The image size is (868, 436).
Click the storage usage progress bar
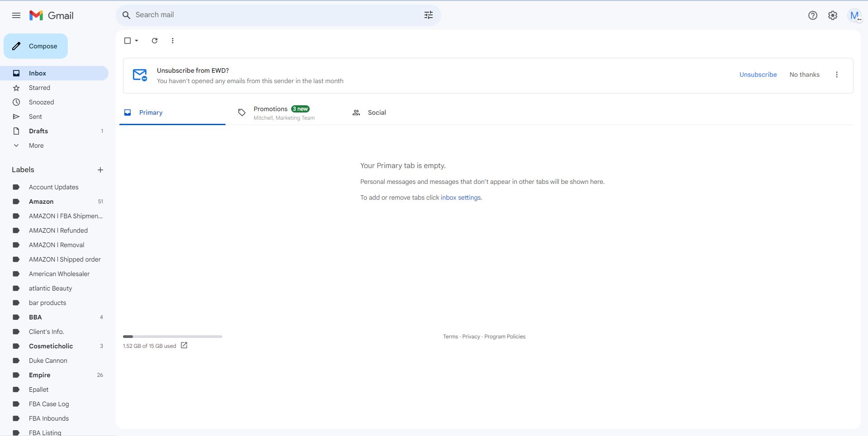point(173,337)
